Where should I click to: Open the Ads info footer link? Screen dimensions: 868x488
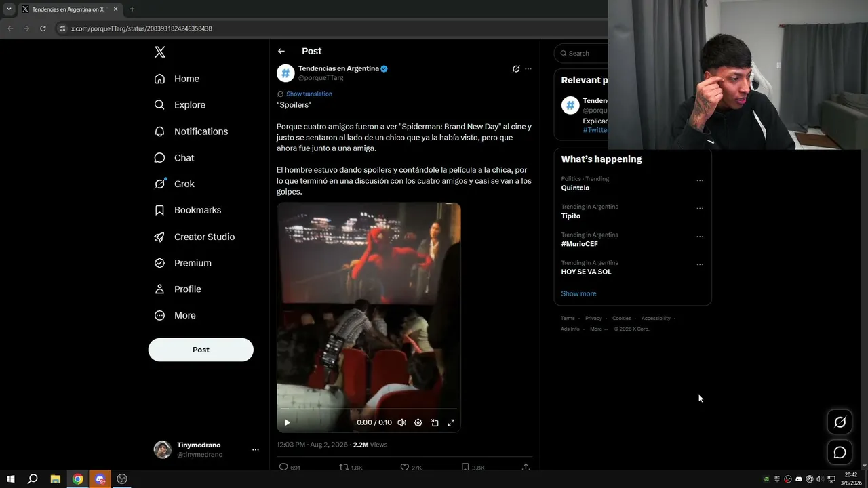pyautogui.click(x=570, y=329)
